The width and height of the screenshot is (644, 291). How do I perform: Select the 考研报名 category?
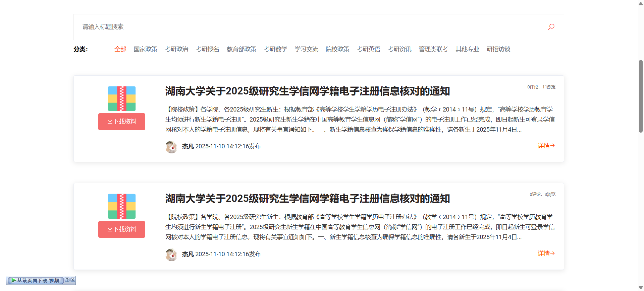coord(207,49)
